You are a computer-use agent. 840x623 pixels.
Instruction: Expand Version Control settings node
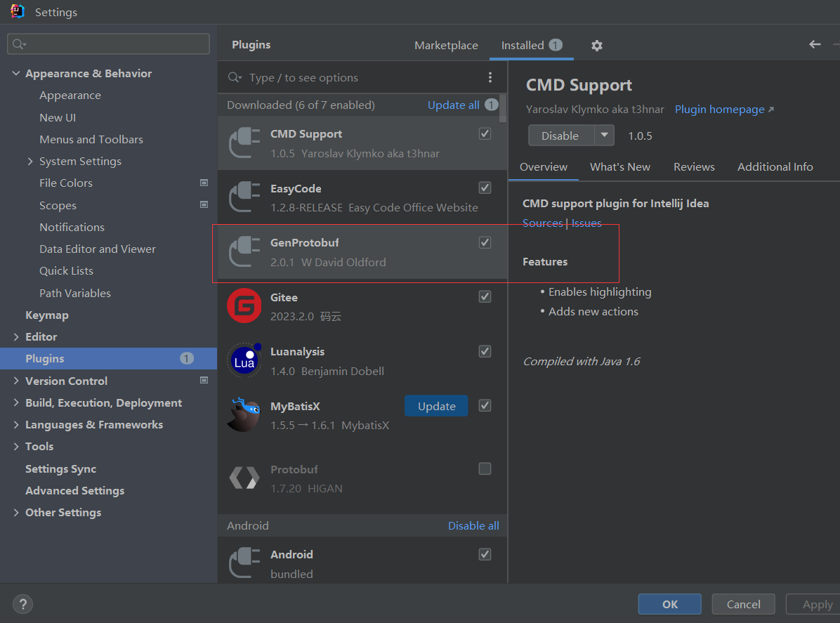(x=16, y=381)
